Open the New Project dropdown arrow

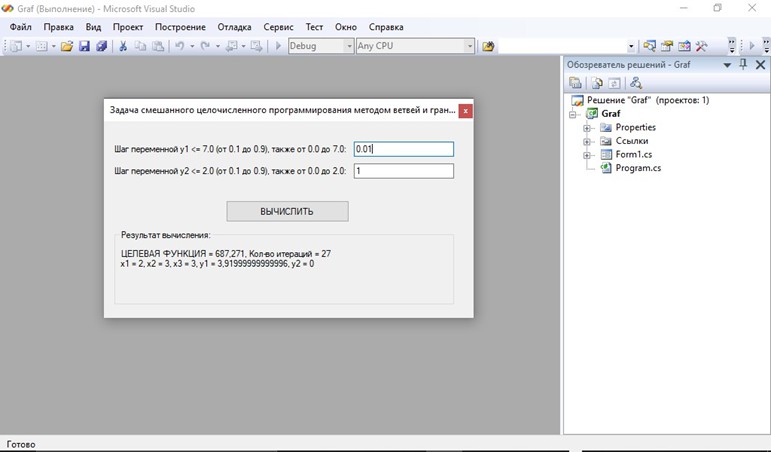[28, 46]
